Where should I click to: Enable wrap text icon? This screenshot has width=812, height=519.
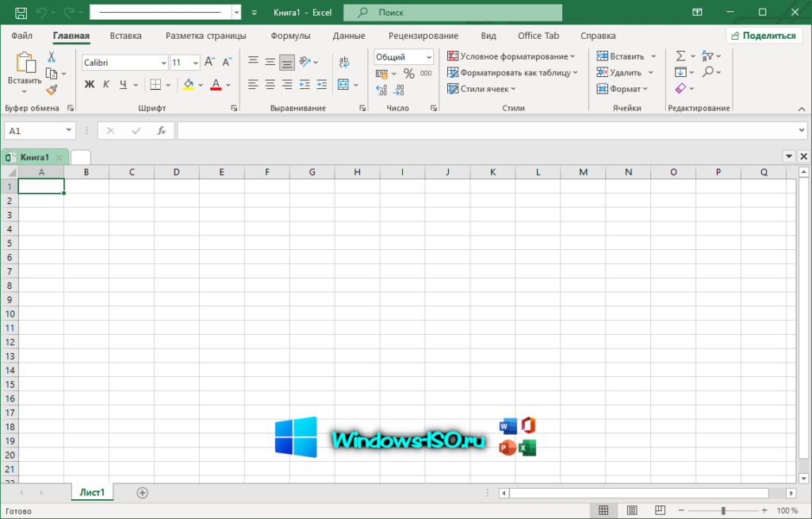click(x=344, y=62)
